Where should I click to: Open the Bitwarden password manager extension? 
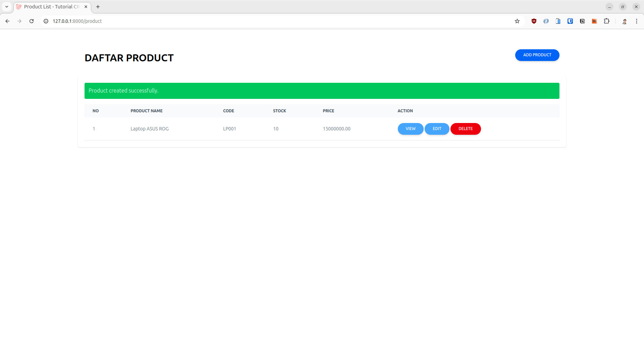[570, 21]
